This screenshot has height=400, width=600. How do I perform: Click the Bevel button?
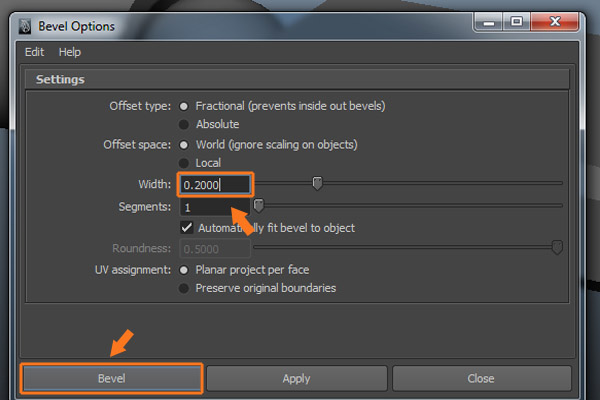[x=112, y=378]
